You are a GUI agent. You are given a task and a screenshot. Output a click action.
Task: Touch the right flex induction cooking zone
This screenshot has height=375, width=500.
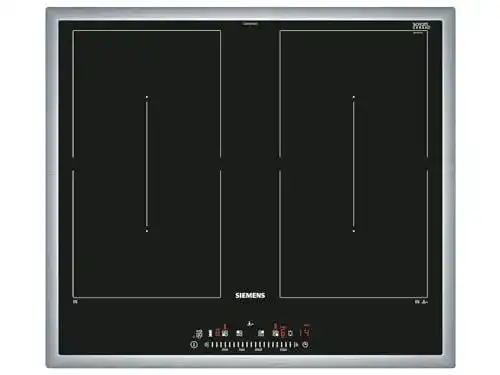354,164
